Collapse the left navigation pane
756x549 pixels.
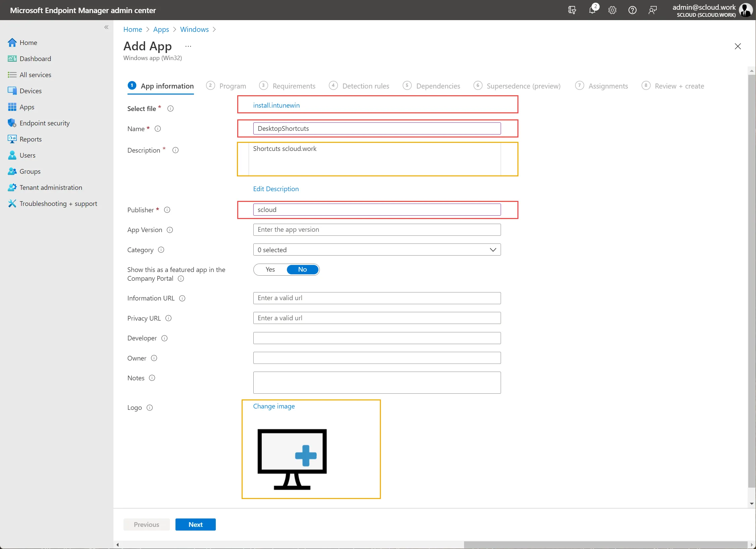click(106, 27)
